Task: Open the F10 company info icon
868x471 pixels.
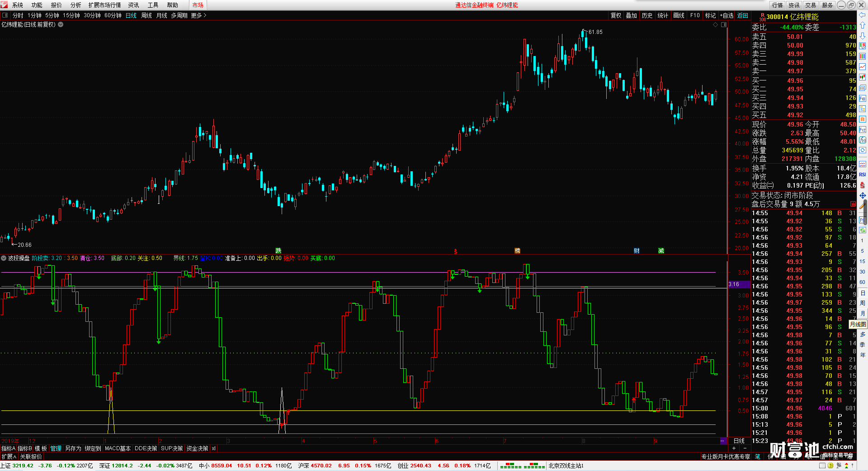Action: click(863, 98)
